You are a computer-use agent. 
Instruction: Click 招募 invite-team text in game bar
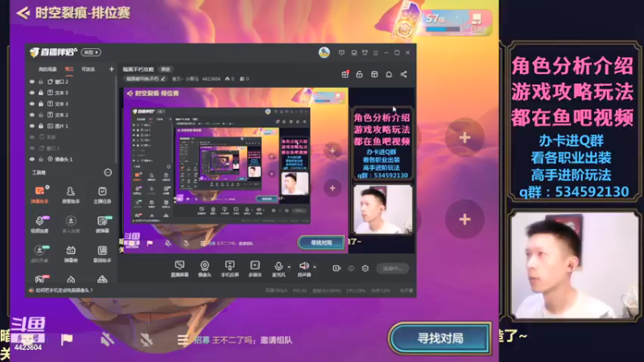pyautogui.click(x=243, y=339)
